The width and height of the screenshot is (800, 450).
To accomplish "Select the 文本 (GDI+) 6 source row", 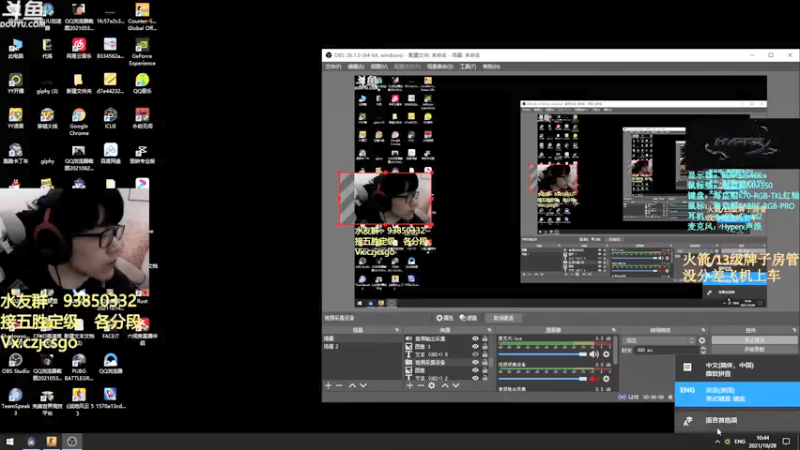I will tap(448, 354).
